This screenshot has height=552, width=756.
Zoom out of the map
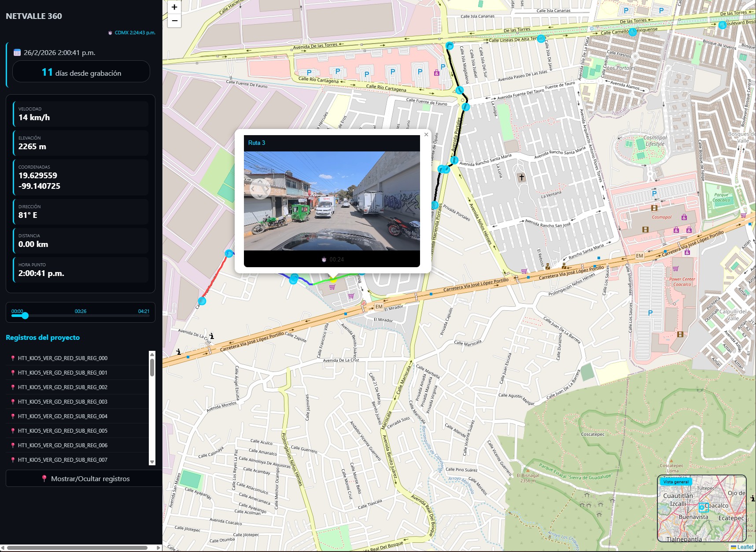pos(174,20)
